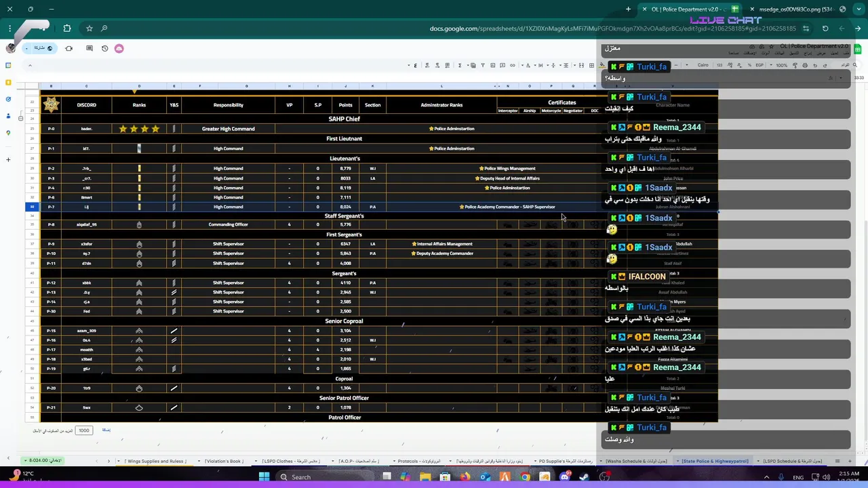Click the browser address bar URL
868x488 pixels.
[x=612, y=28]
